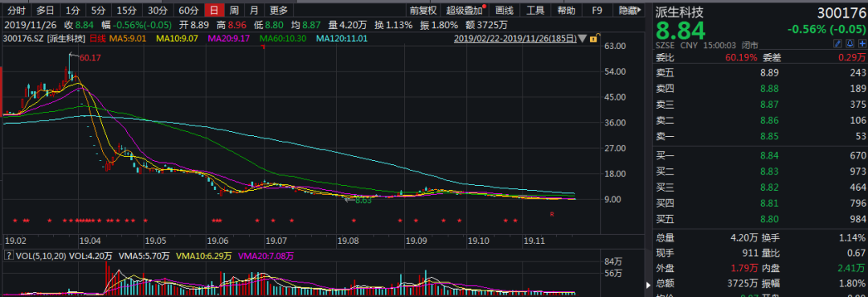Screen dimensions: 868x297
Task: Select the 5分 five-minute period
Action: click(x=98, y=10)
